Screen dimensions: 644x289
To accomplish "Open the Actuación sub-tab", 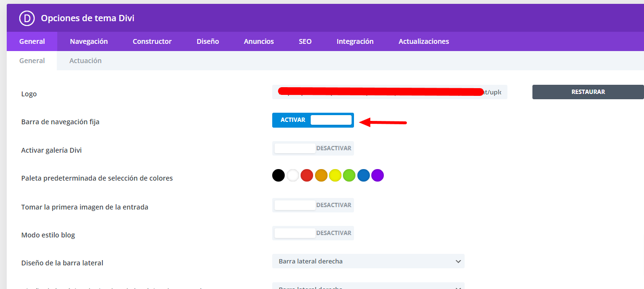I will tap(85, 61).
